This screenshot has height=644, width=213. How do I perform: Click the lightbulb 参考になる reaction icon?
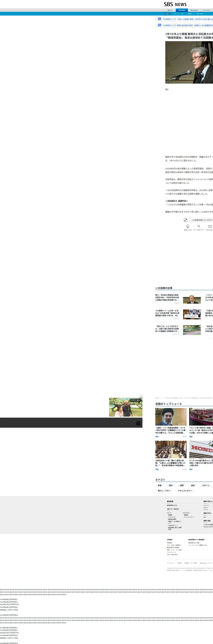coord(188,226)
